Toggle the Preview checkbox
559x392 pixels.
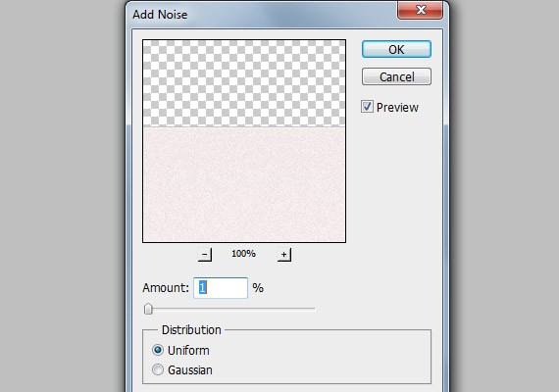(x=367, y=107)
